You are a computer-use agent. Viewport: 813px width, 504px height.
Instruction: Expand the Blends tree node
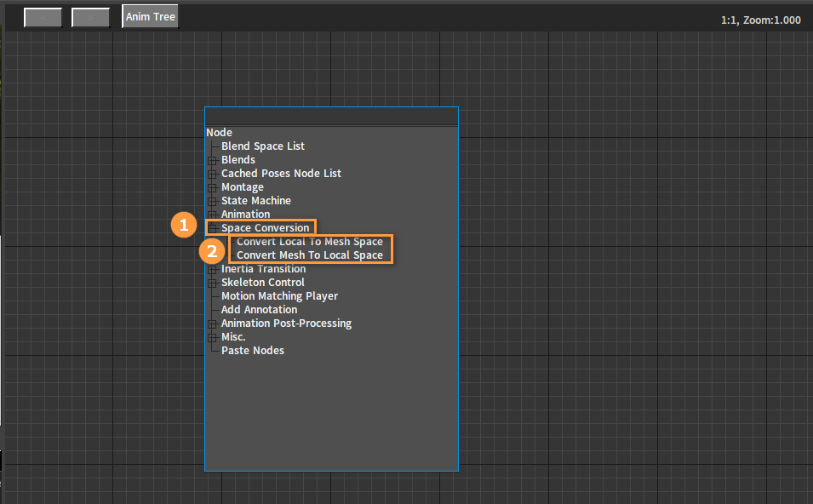212,160
